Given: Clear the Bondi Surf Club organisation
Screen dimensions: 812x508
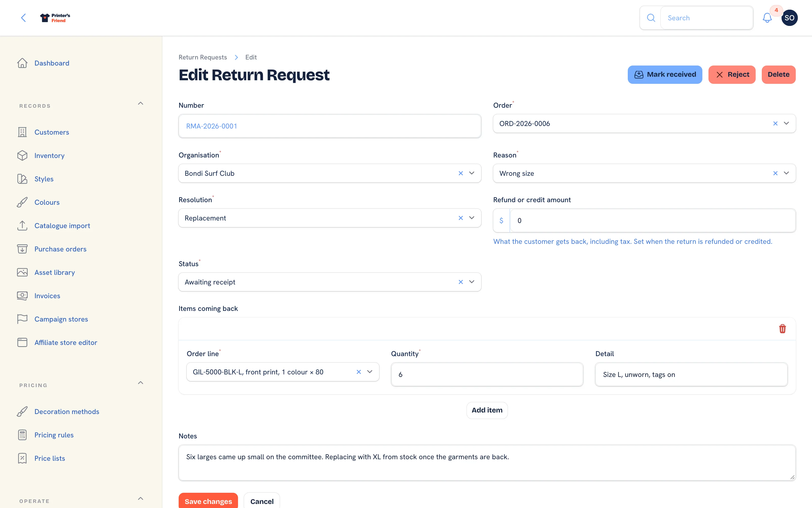Looking at the screenshot, I should (x=461, y=173).
